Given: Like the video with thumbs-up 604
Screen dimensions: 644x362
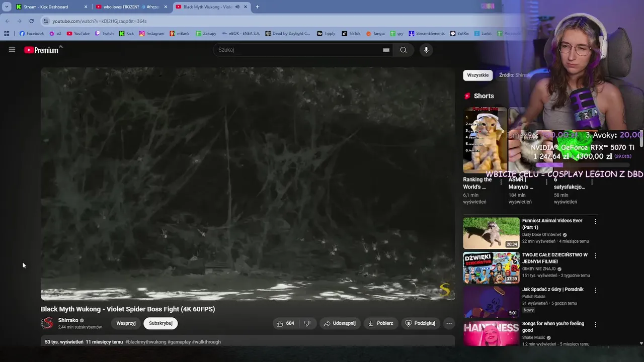Looking at the screenshot, I should 285,323.
